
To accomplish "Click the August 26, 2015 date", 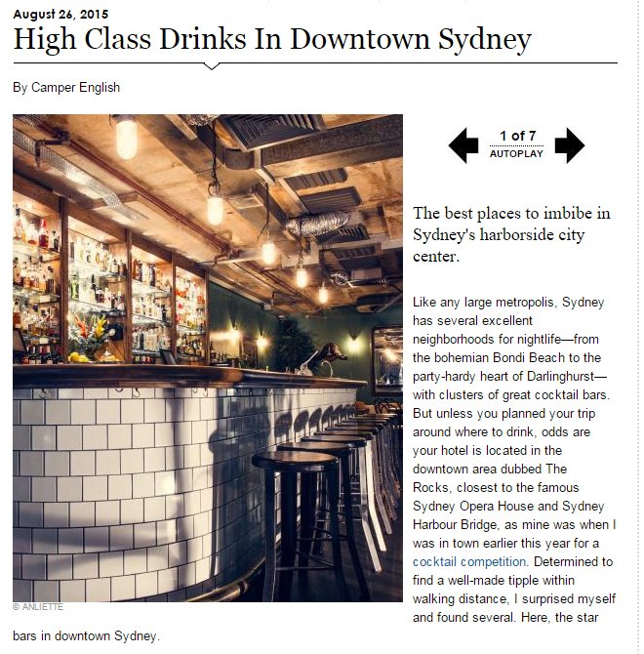I will point(60,15).
